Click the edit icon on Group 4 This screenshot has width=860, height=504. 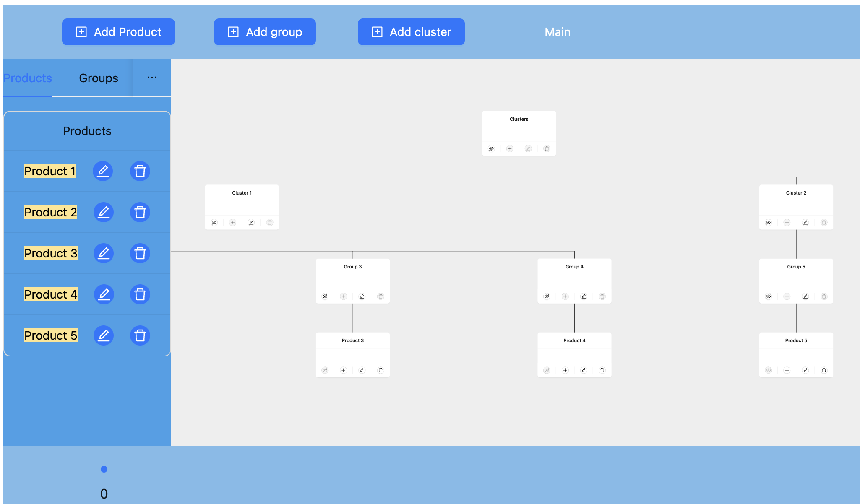coord(583,296)
